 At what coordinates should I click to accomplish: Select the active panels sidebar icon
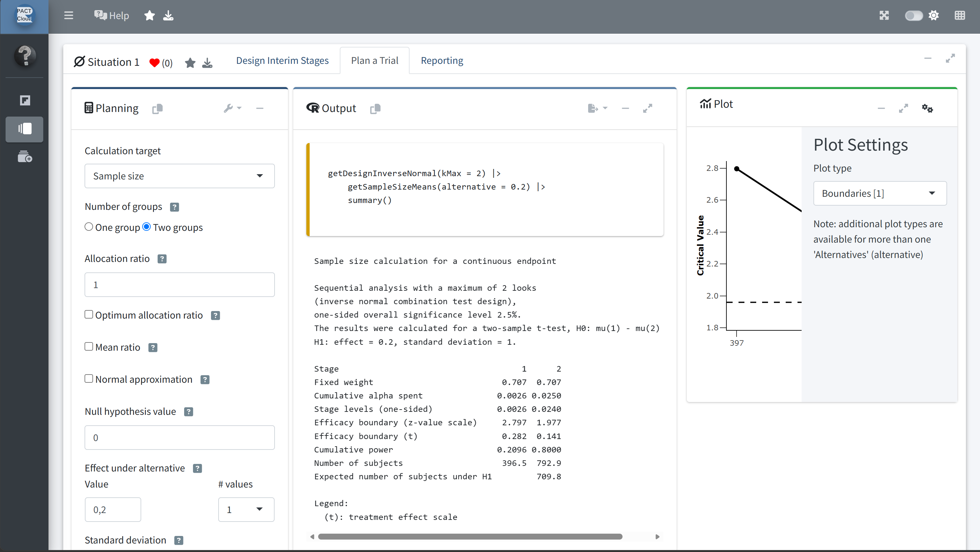[24, 129]
